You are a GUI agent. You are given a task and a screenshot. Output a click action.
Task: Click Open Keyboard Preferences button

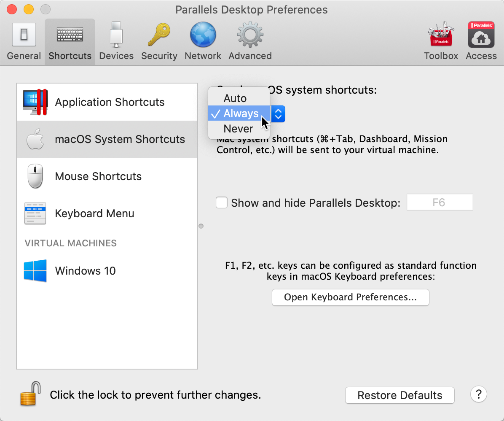click(x=350, y=297)
